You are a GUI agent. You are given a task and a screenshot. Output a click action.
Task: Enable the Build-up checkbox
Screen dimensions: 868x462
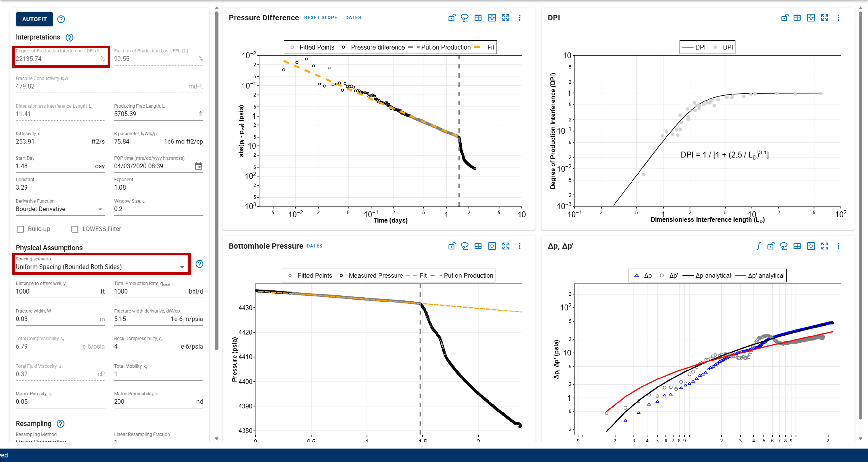21,229
